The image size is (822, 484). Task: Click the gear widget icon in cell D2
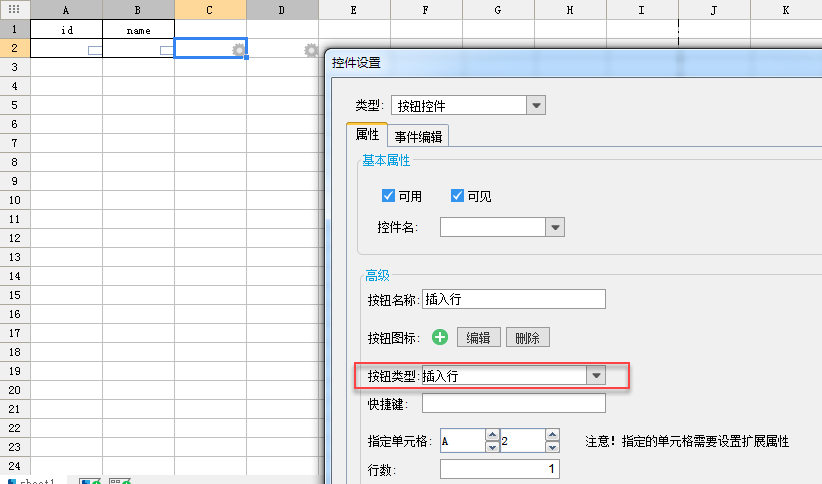(x=311, y=50)
